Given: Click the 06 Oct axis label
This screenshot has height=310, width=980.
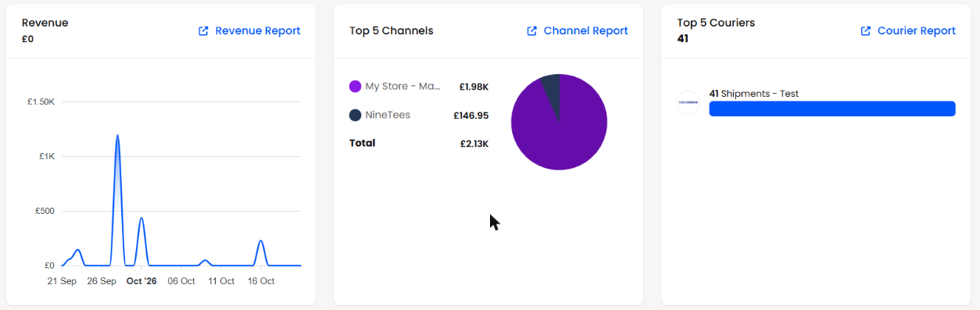Looking at the screenshot, I should click(x=181, y=281).
